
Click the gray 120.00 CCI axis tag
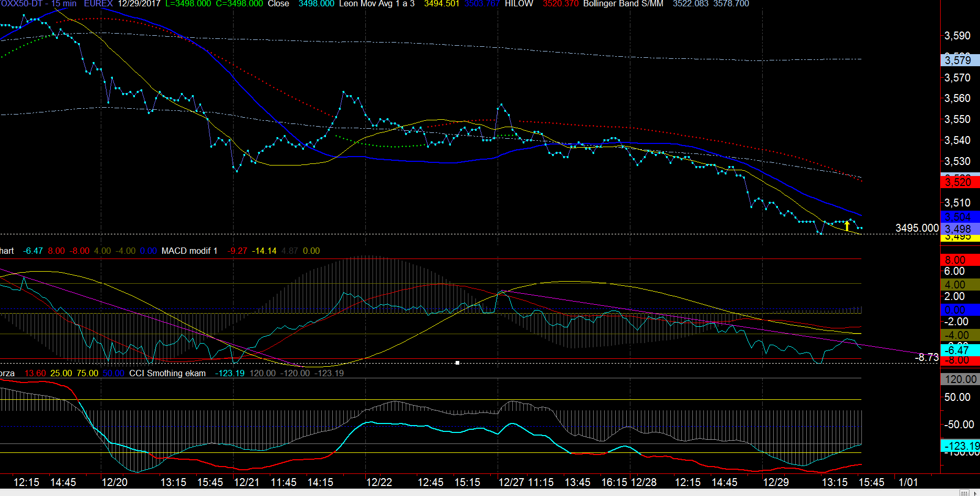coord(960,379)
